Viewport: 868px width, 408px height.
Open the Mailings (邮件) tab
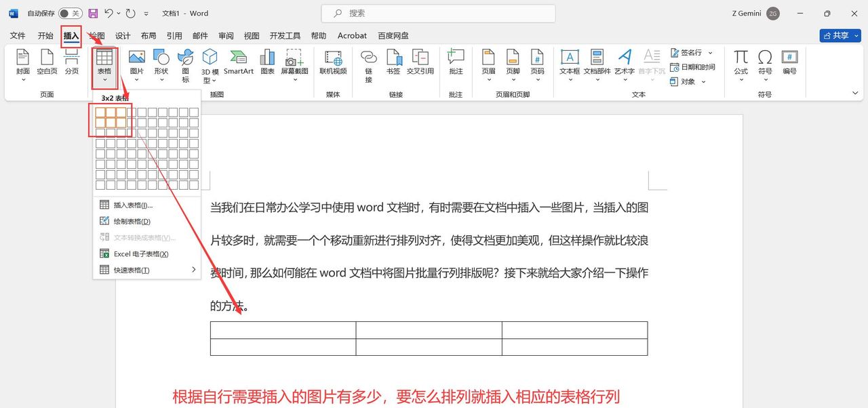(200, 36)
